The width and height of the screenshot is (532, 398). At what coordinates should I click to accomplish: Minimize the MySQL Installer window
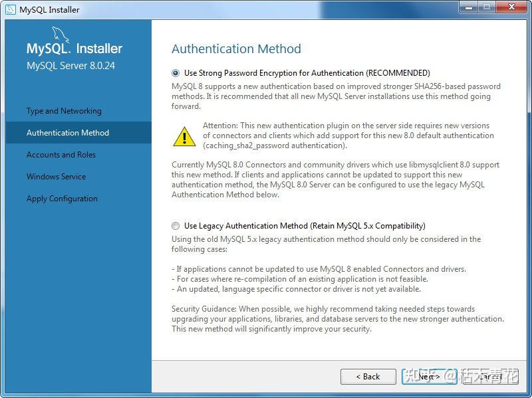pos(469,7)
